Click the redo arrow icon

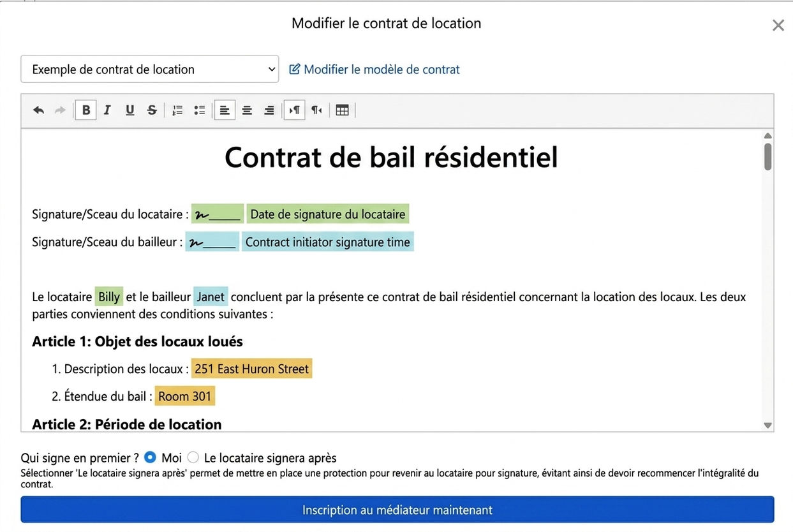pyautogui.click(x=60, y=110)
